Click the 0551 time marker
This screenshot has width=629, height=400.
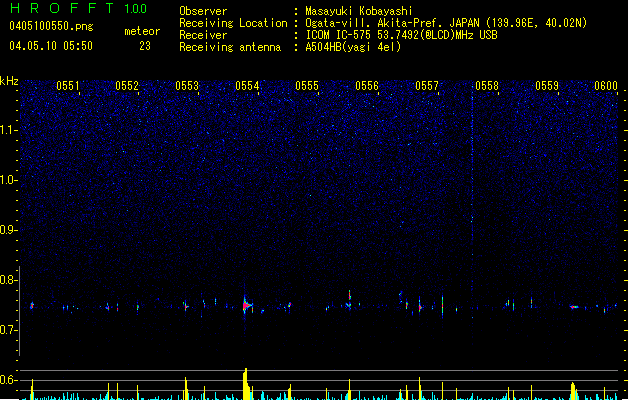pyautogui.click(x=67, y=86)
